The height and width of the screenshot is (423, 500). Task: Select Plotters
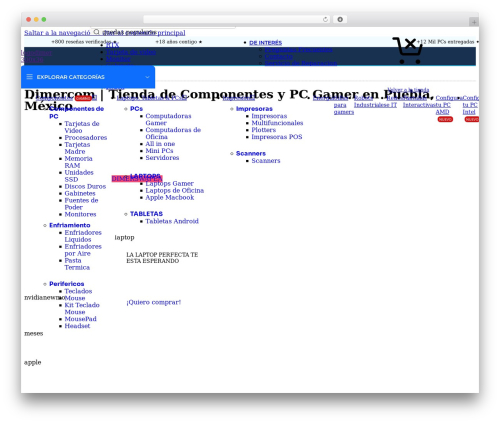point(263,130)
